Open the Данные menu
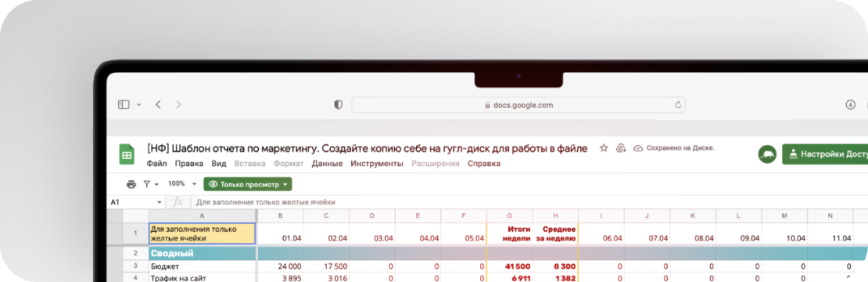Viewport: 868px width, 282px height. click(x=327, y=164)
